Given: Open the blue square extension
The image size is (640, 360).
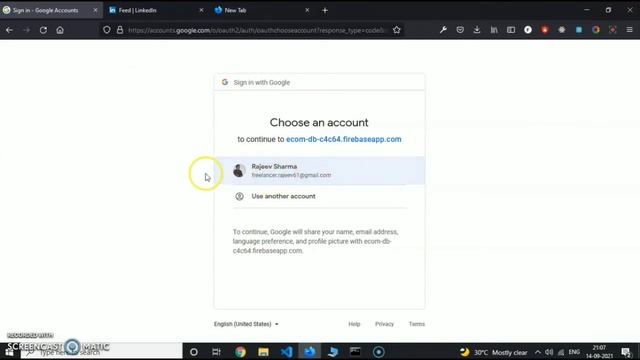Looking at the screenshot, I should pos(579,29).
